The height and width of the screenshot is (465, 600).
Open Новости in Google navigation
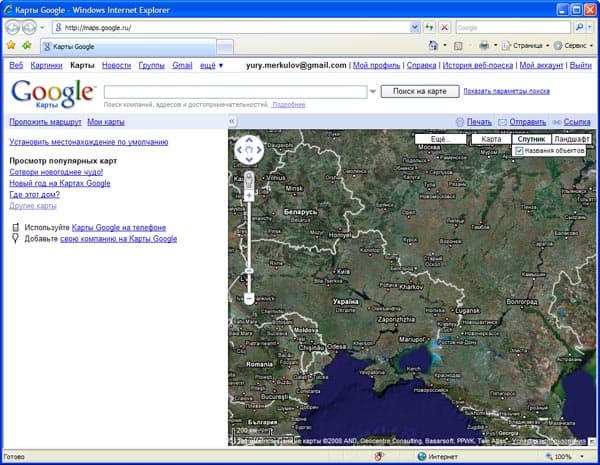(116, 65)
